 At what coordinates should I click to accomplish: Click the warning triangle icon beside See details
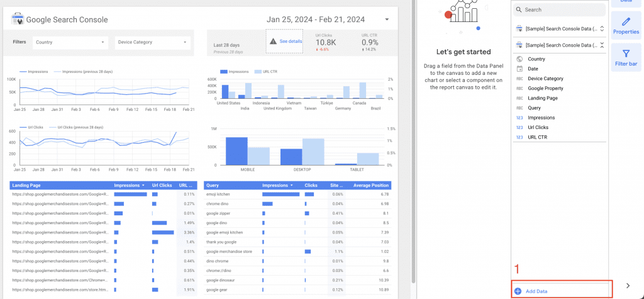tap(273, 41)
